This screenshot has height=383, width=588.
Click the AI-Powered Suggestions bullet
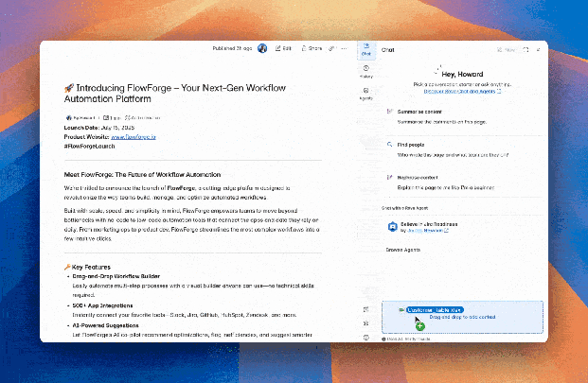tap(105, 325)
